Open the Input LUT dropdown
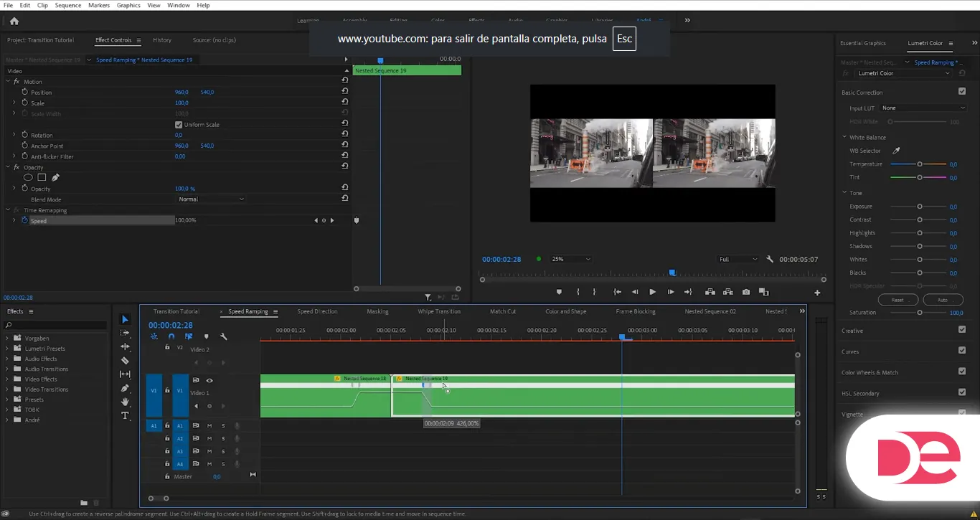This screenshot has width=980, height=520. 923,108
